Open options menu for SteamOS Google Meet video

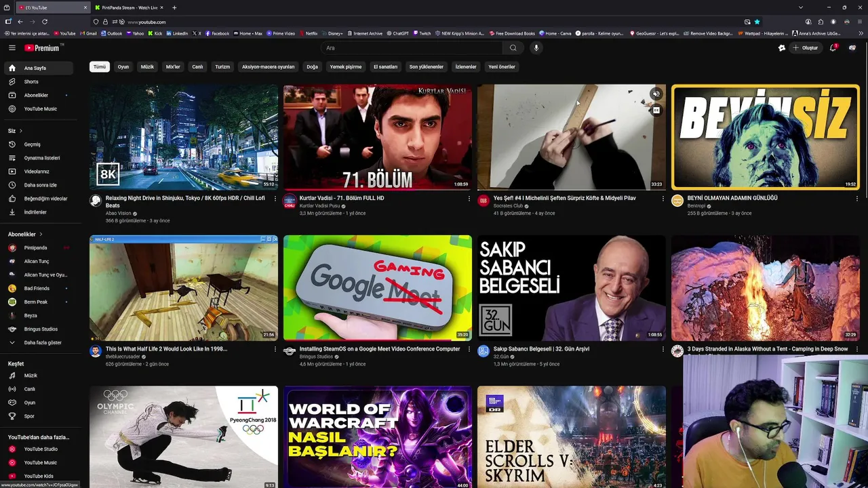pyautogui.click(x=469, y=349)
